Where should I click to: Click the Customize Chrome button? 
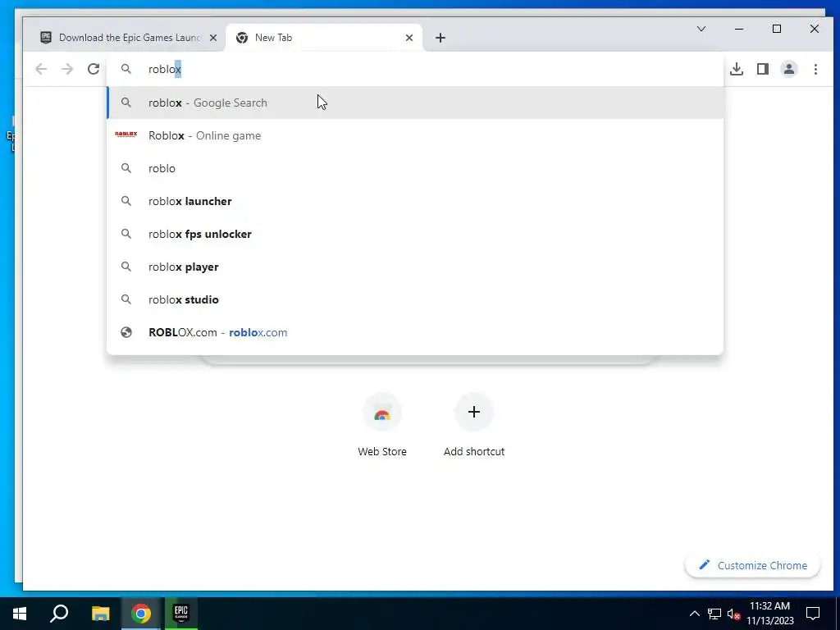[x=753, y=565]
